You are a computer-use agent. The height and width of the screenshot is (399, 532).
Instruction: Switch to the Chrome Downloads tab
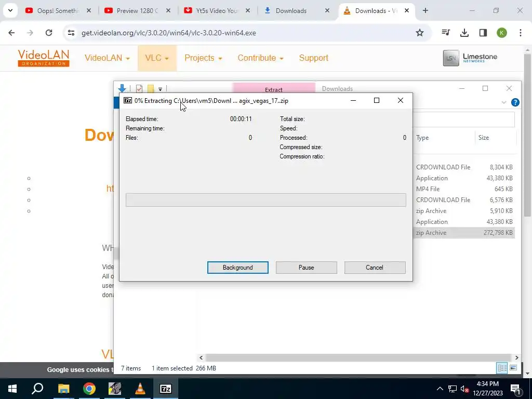297,11
